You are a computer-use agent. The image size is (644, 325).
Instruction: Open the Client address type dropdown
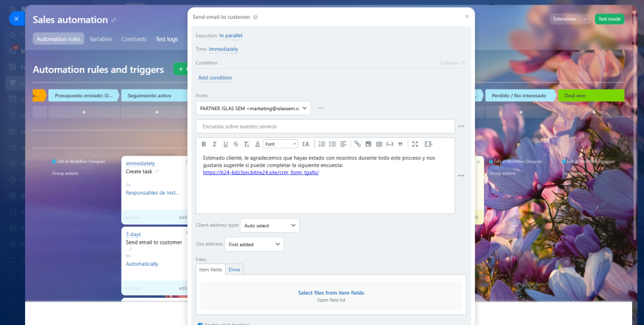coord(270,225)
